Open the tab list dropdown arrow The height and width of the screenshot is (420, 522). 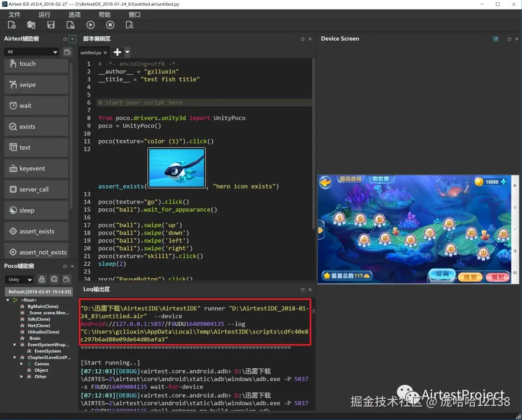(127, 52)
